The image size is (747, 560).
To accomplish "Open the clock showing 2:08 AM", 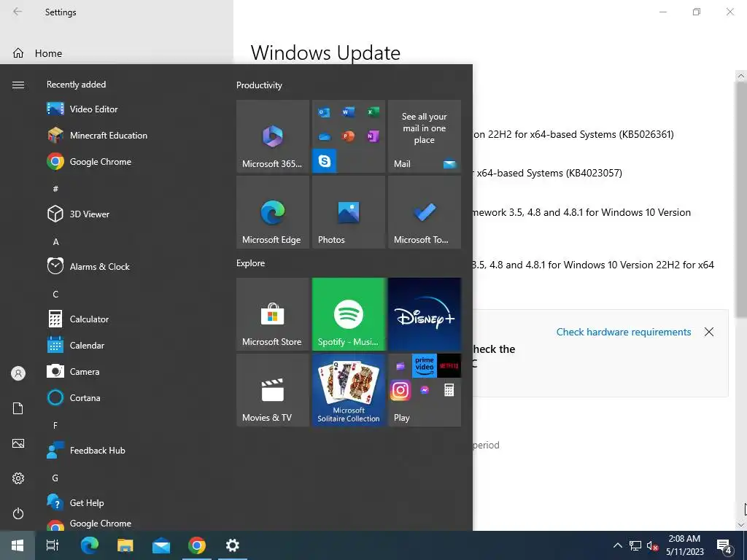I will pos(684,545).
